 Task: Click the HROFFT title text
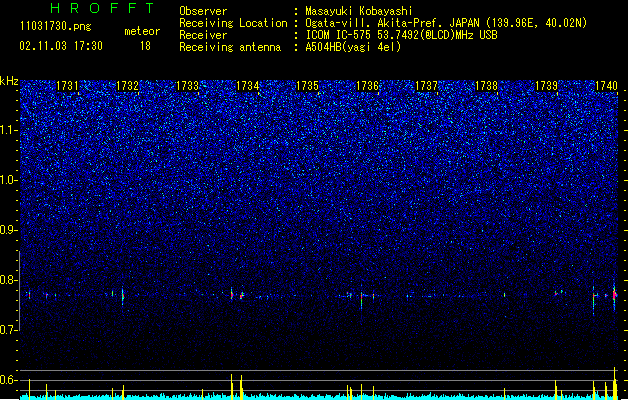(x=102, y=8)
